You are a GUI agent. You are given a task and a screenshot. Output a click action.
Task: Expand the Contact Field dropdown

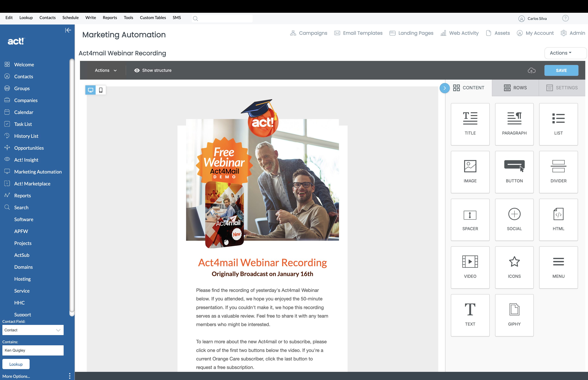point(33,330)
